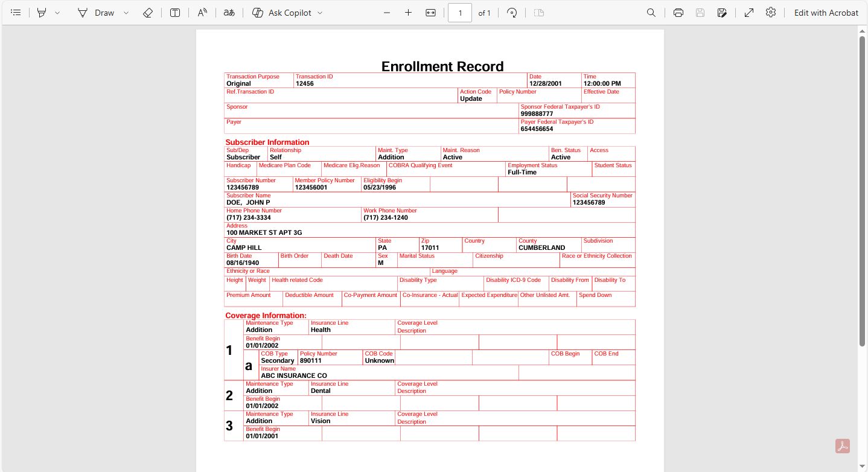The height and width of the screenshot is (472, 868).
Task: Click insurance line Health
Action: click(321, 330)
